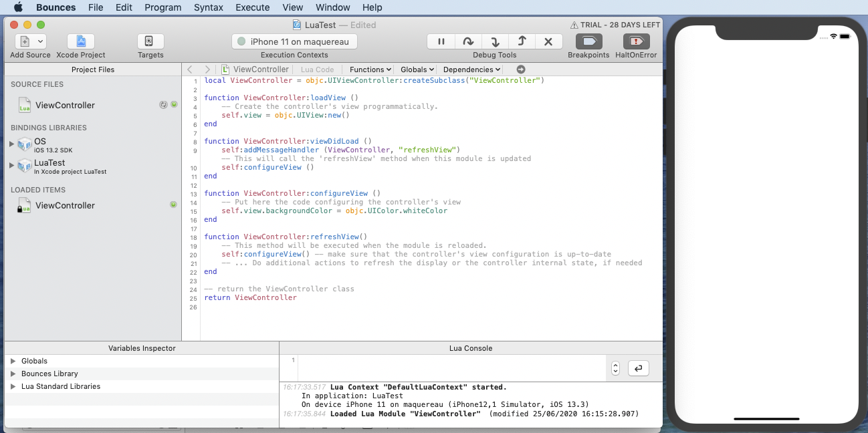Open the Globals popup menu
The width and height of the screenshot is (868, 433).
pyautogui.click(x=417, y=69)
